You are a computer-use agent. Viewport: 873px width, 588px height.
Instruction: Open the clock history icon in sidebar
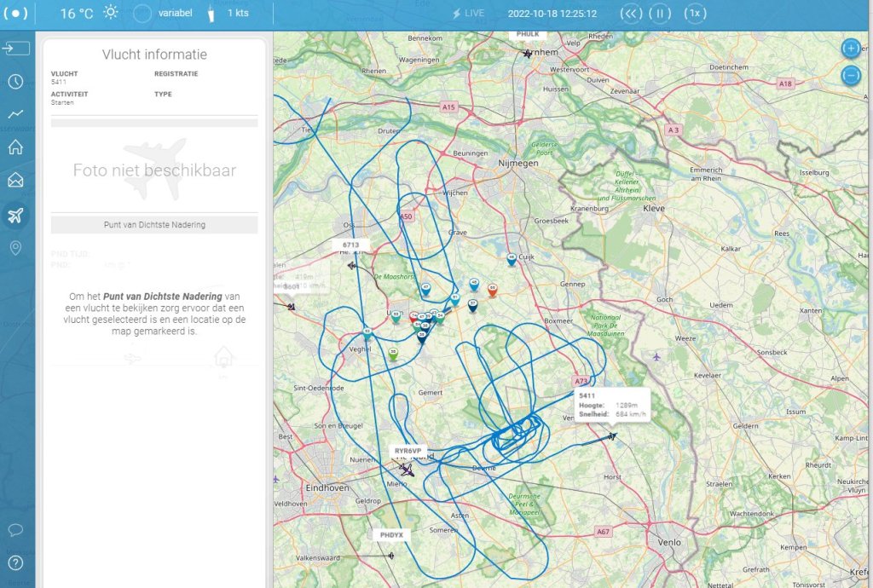tap(15, 82)
